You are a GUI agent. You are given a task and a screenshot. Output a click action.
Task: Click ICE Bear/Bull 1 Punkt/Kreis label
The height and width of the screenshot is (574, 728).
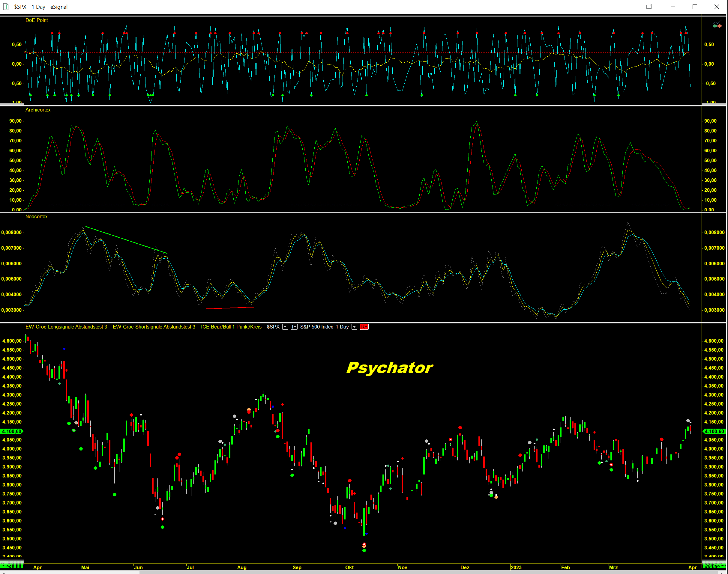(x=231, y=327)
